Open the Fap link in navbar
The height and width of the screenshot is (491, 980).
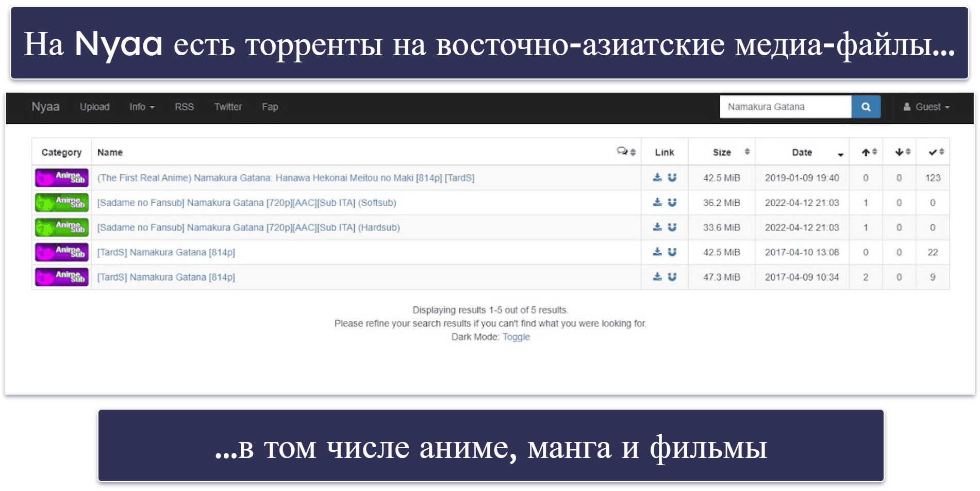click(x=270, y=107)
